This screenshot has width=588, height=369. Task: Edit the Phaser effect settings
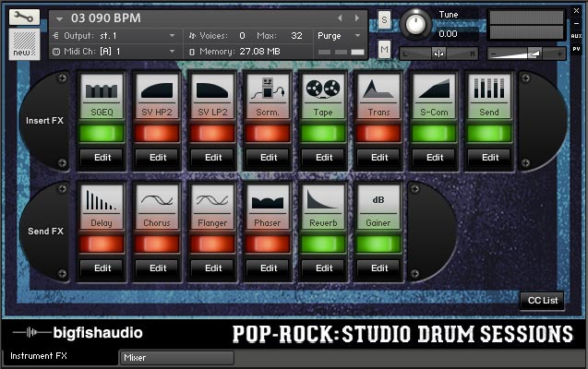[x=268, y=268]
